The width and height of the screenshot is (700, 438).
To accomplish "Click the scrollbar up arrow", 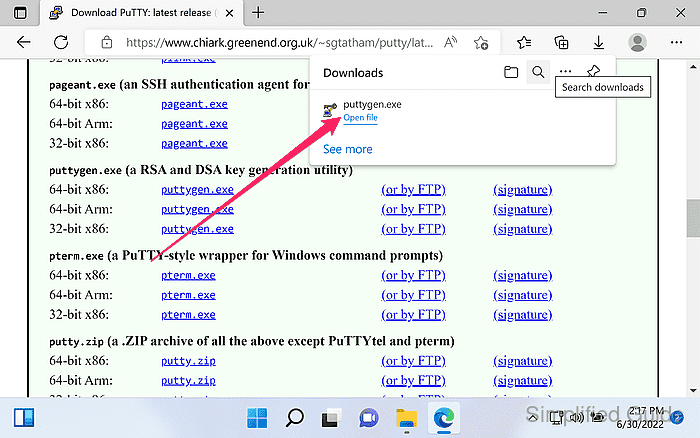I will pyautogui.click(x=693, y=67).
